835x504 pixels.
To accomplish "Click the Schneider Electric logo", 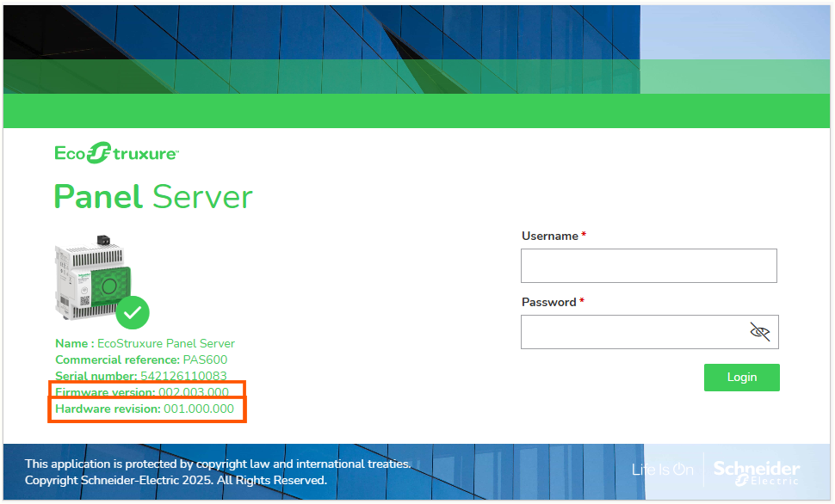I will point(756,472).
